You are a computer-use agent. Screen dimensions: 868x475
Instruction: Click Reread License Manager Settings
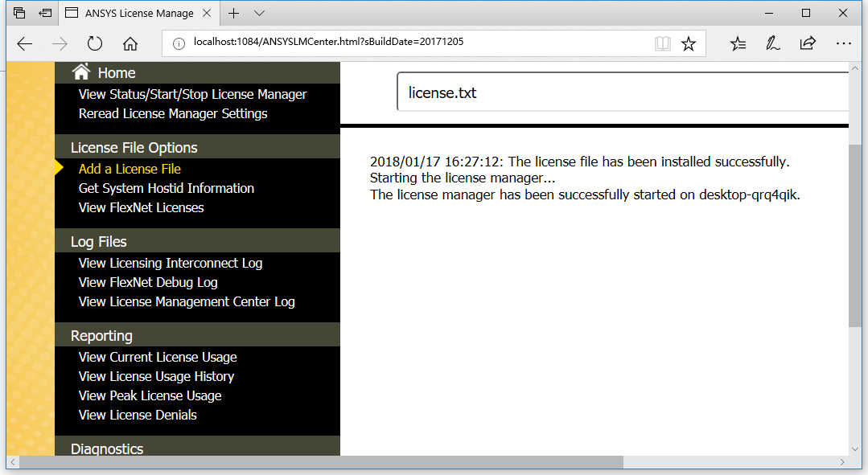click(173, 114)
